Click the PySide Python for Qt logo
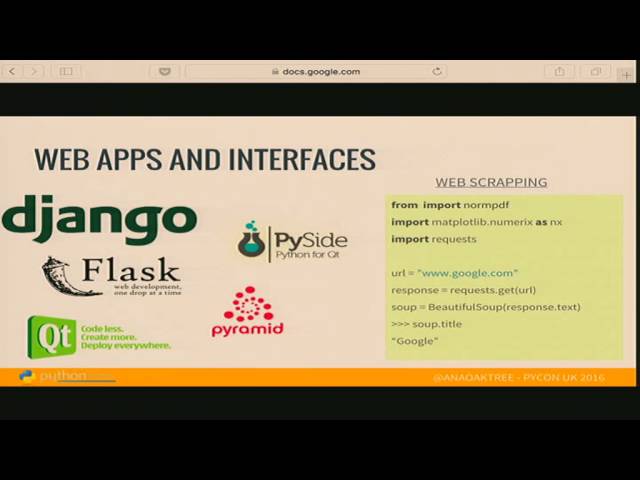 tap(292, 242)
